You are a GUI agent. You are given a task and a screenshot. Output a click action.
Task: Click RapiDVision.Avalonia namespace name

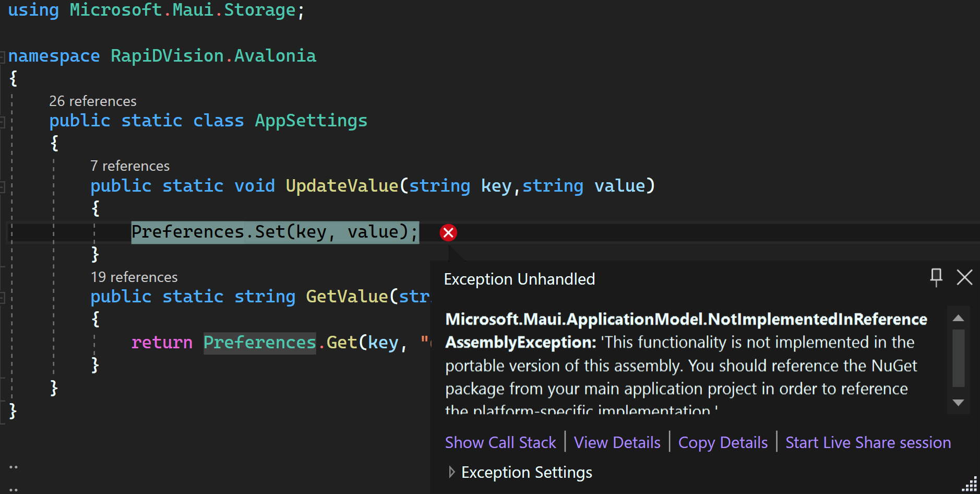click(213, 56)
